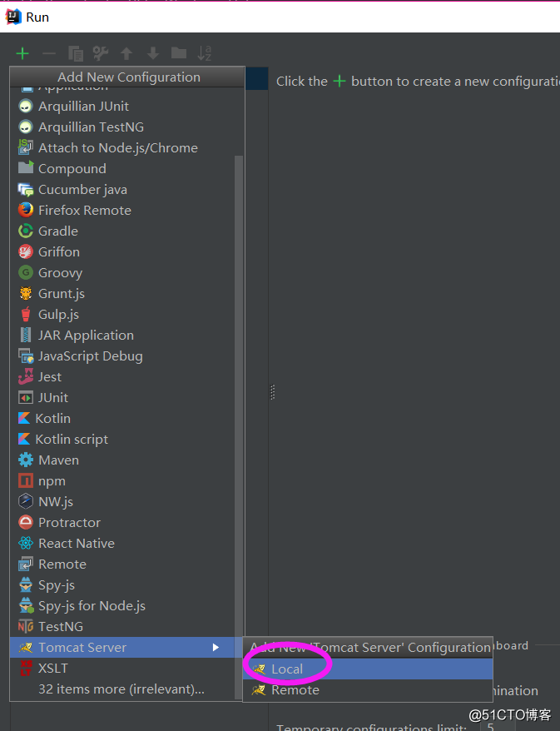The width and height of the screenshot is (560, 731).
Task: Click the minus Remove Configuration icon
Action: 49,53
